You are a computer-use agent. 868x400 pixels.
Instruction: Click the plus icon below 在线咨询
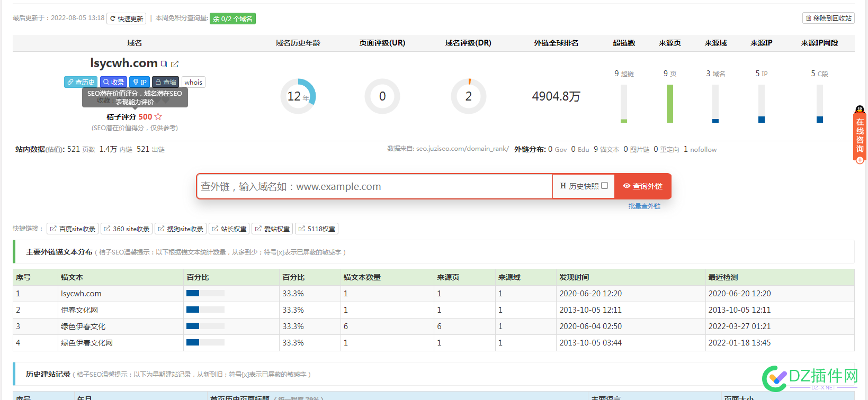click(860, 160)
